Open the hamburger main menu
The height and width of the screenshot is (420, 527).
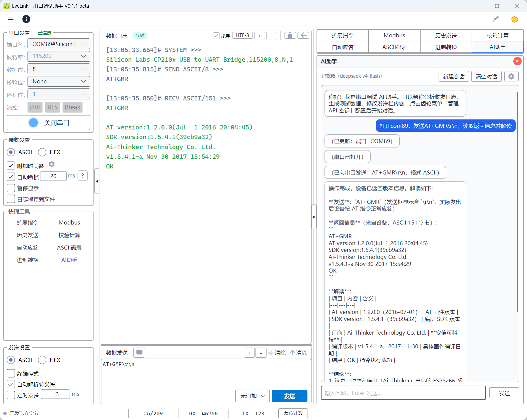(x=11, y=19)
